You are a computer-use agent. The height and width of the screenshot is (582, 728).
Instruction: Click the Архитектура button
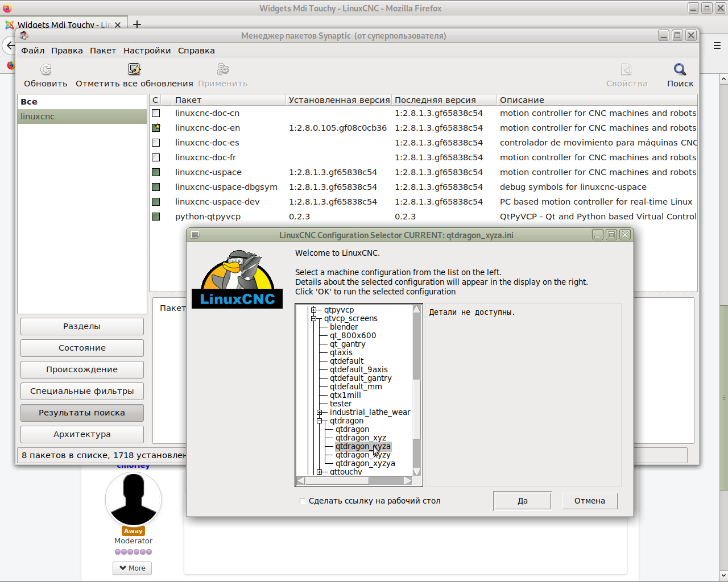[x=82, y=434]
